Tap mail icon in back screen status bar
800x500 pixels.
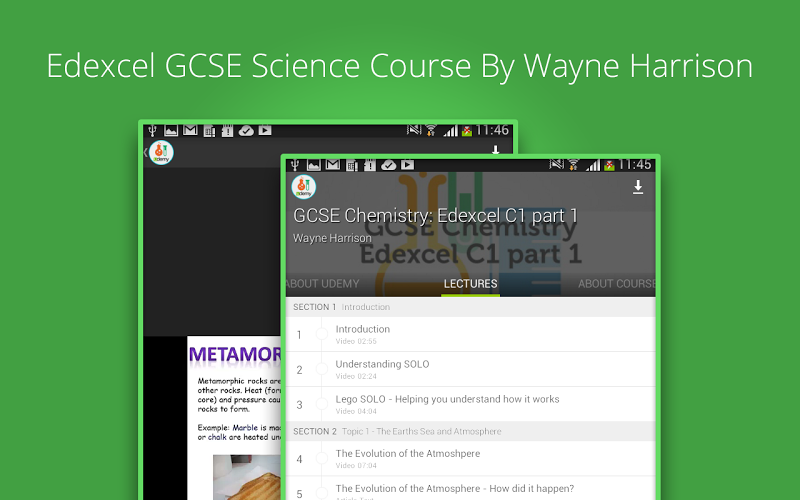[x=190, y=130]
